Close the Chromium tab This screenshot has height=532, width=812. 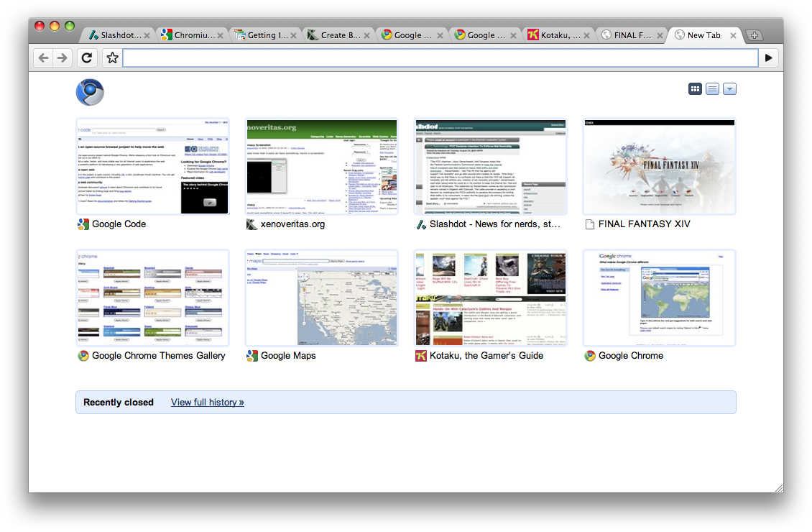click(221, 36)
